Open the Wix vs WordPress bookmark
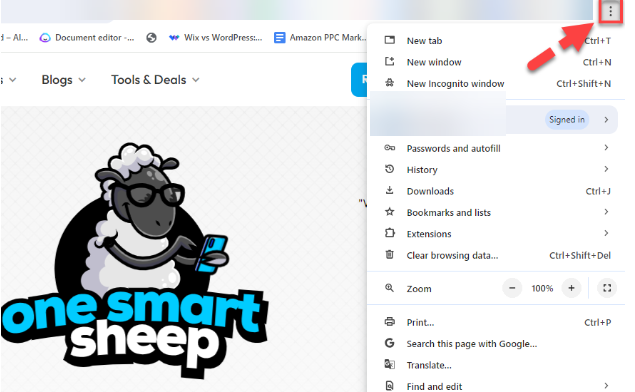635x392 pixels. (x=215, y=38)
